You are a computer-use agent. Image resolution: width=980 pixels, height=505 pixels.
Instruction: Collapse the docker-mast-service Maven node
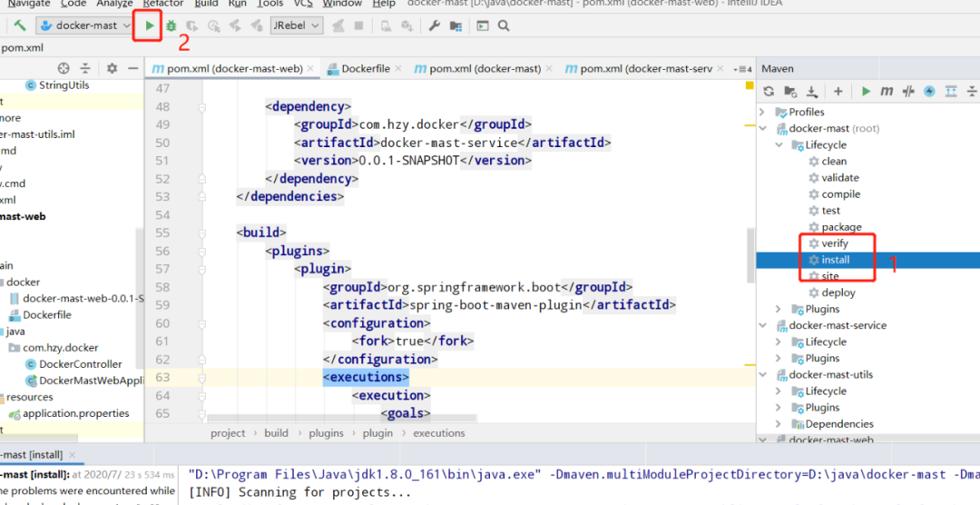pyautogui.click(x=762, y=325)
